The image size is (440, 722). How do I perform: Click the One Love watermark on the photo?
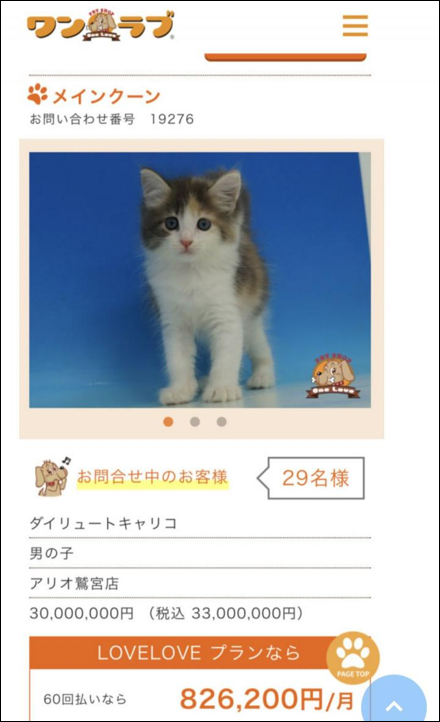point(333,376)
